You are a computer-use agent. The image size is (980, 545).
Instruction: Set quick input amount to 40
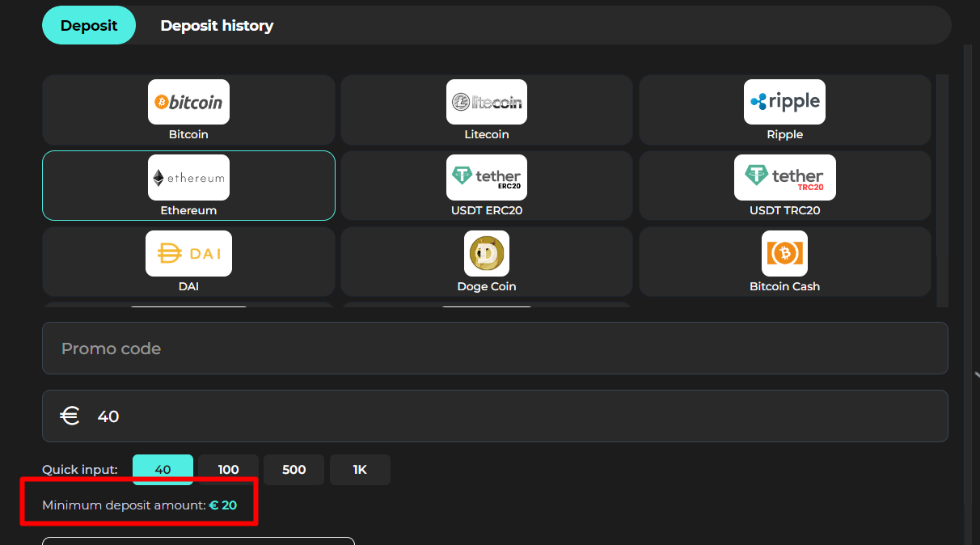pos(163,470)
